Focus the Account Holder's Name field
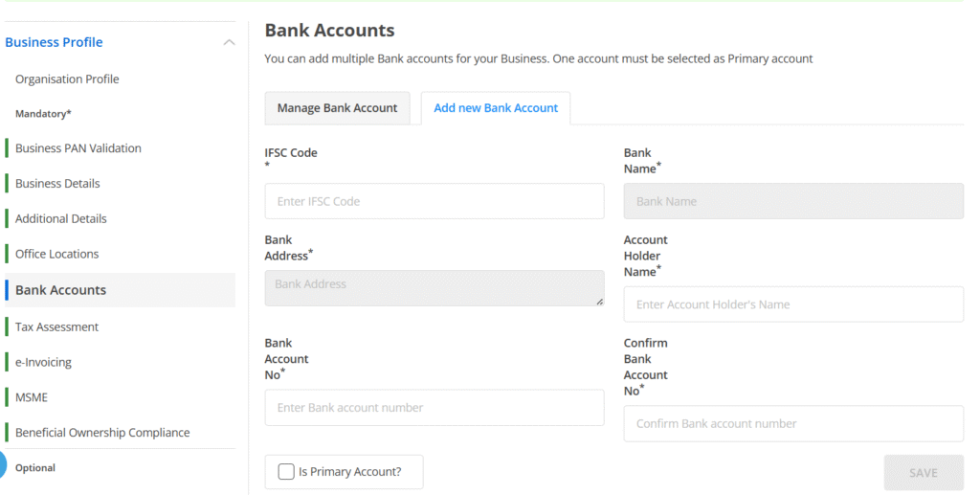The height and width of the screenshot is (495, 980). [793, 304]
